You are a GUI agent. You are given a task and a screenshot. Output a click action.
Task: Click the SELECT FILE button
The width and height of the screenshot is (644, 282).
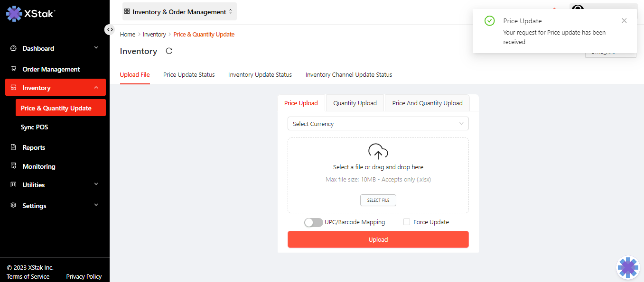click(x=378, y=200)
